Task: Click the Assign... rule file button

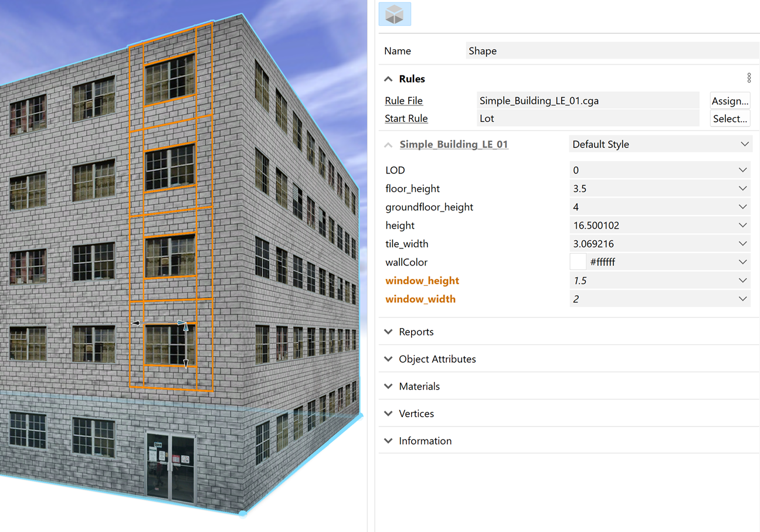Action: pos(730,101)
